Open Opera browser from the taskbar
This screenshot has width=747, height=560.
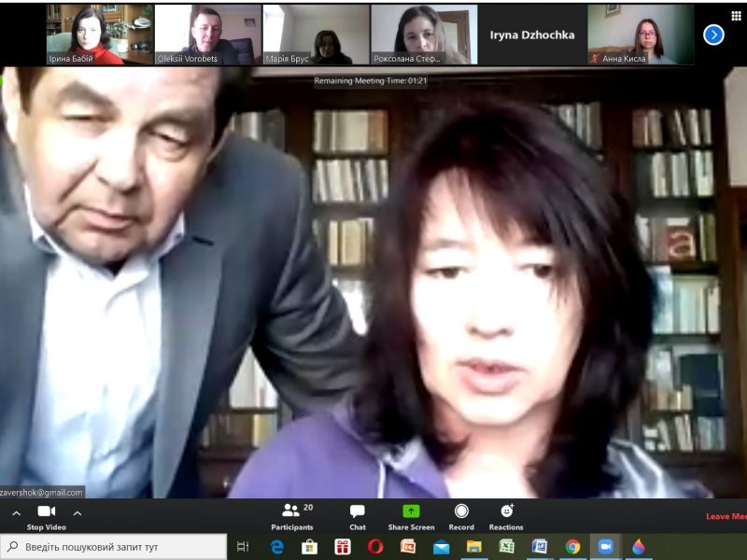(x=375, y=547)
